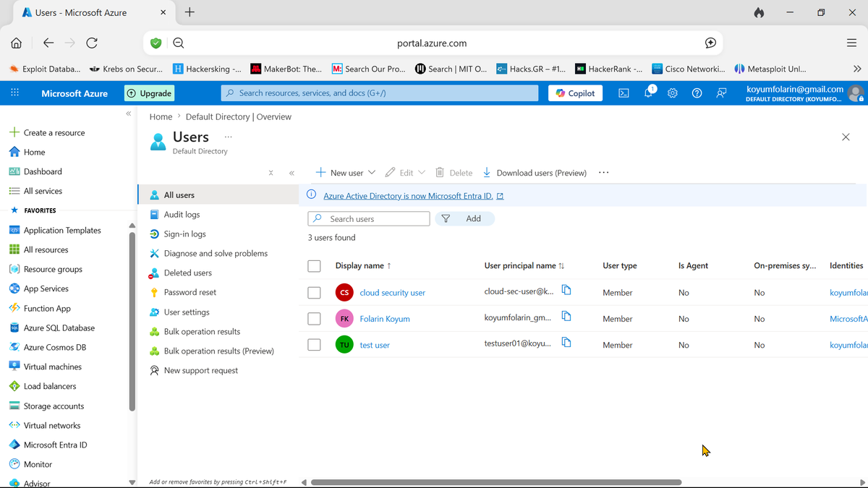Collapse the Users navigation menu chevron

click(x=292, y=173)
